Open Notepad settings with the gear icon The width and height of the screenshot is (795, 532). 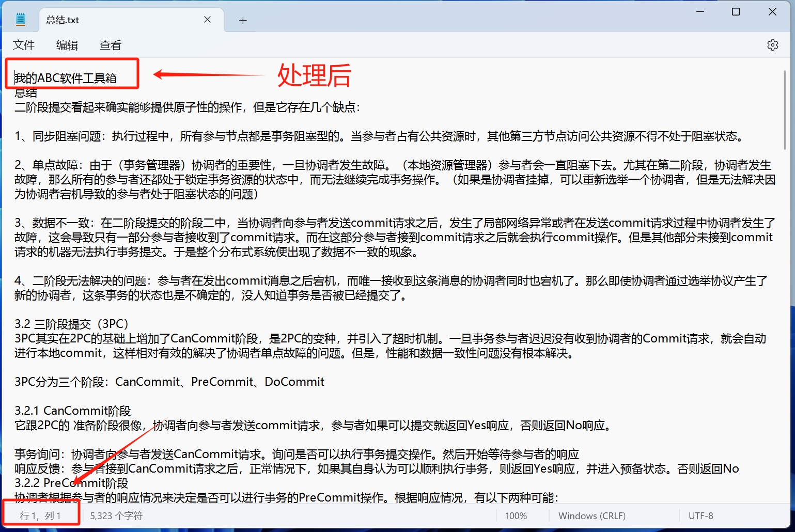click(772, 45)
